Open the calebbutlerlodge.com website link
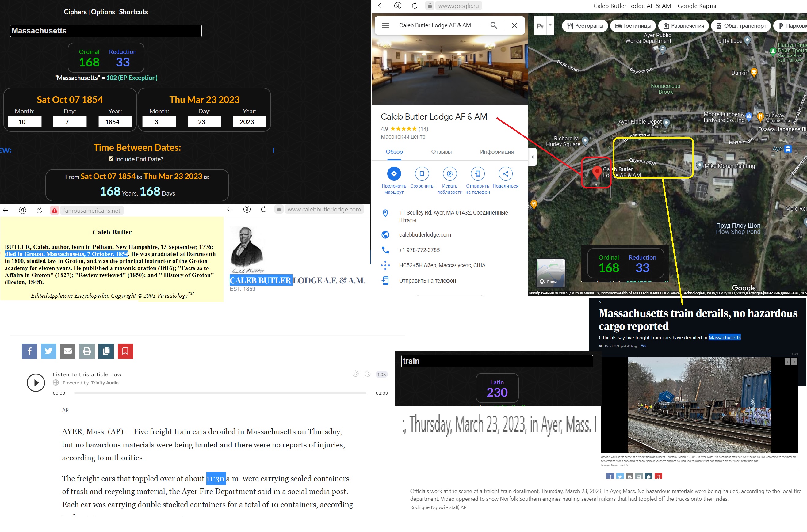This screenshot has width=807, height=532. point(425,235)
